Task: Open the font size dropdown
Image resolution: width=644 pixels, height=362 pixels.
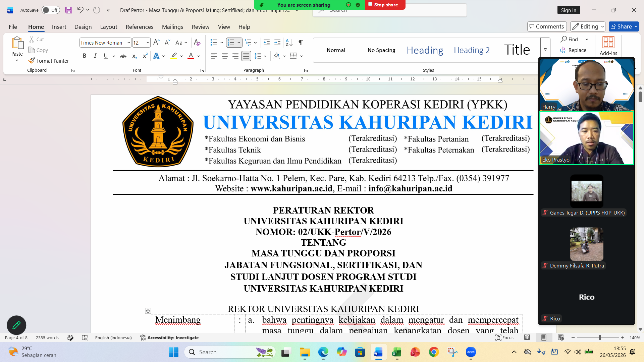Action: click(148, 43)
